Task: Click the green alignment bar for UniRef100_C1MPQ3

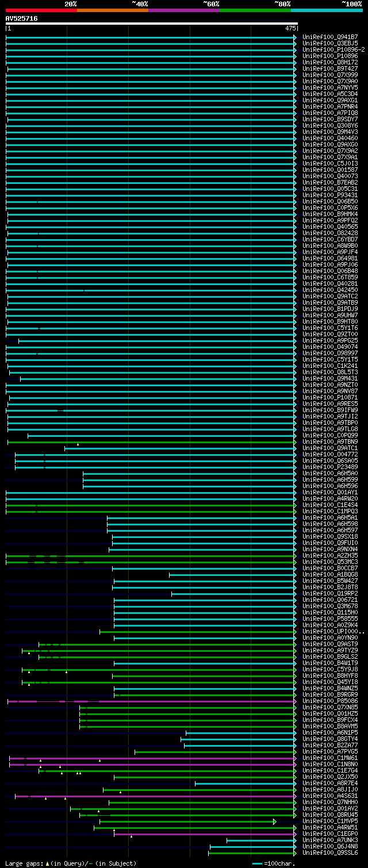Action: pyautogui.click(x=151, y=512)
